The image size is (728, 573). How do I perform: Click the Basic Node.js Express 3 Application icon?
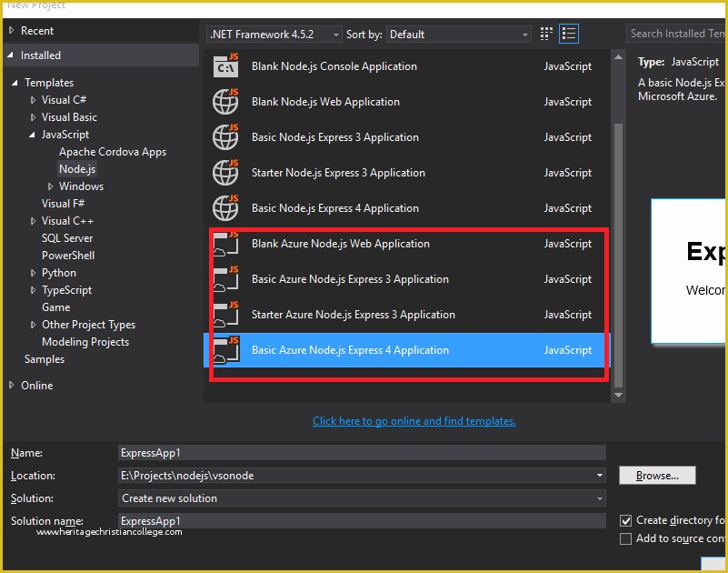(225, 137)
